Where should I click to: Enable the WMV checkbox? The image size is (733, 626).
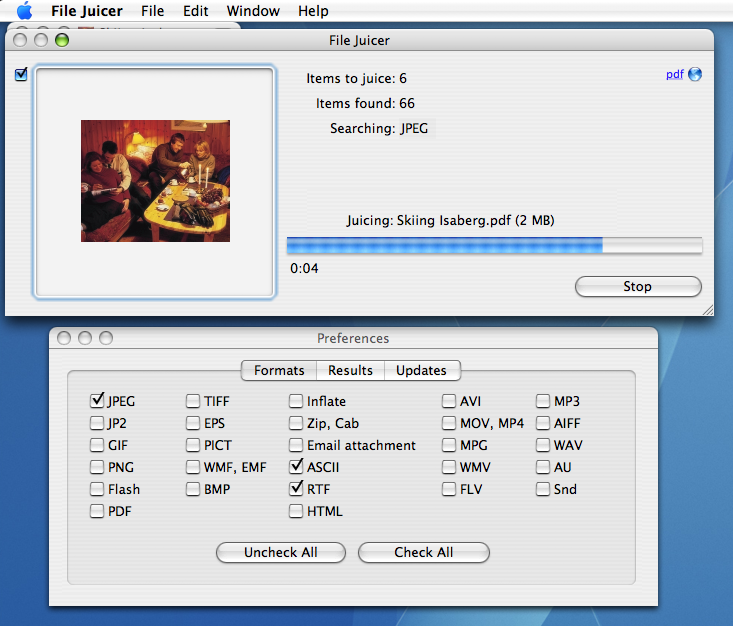point(449,467)
